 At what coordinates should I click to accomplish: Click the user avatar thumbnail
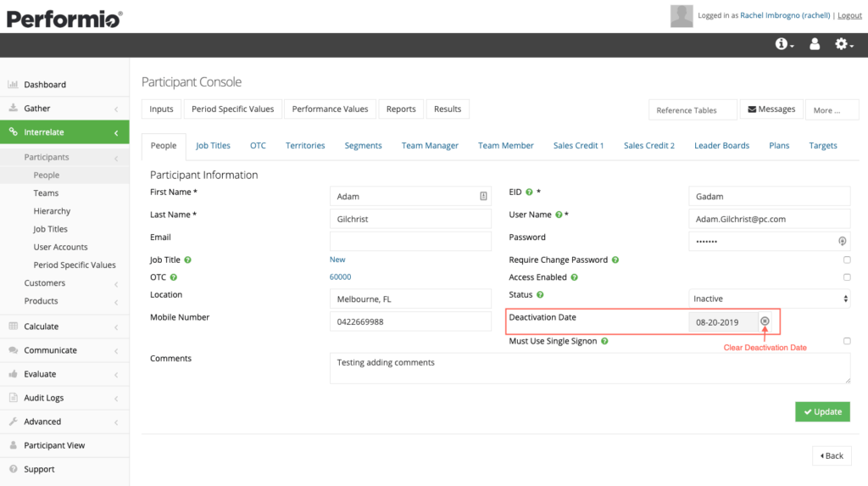point(682,15)
